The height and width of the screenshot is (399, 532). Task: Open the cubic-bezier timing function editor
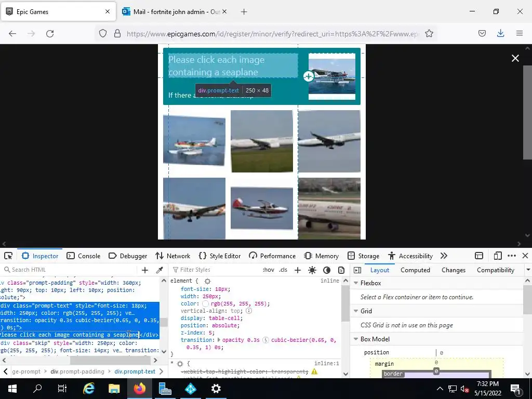pos(265,340)
